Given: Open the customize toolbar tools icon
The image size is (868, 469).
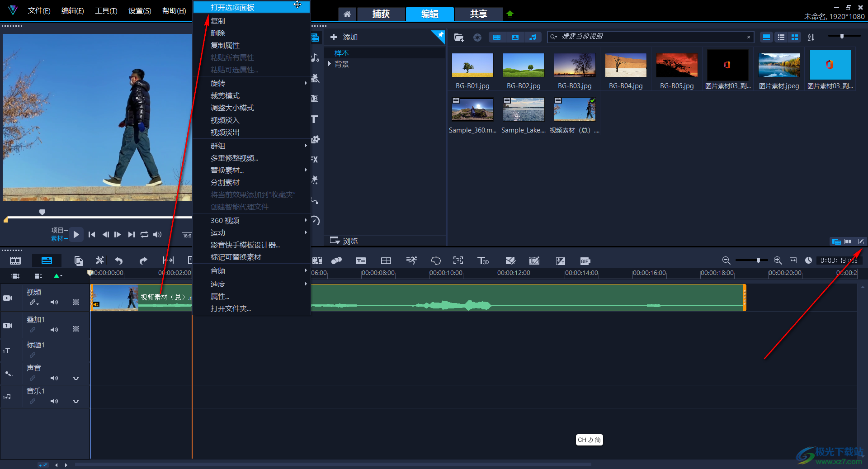Looking at the screenshot, I should [x=100, y=261].
